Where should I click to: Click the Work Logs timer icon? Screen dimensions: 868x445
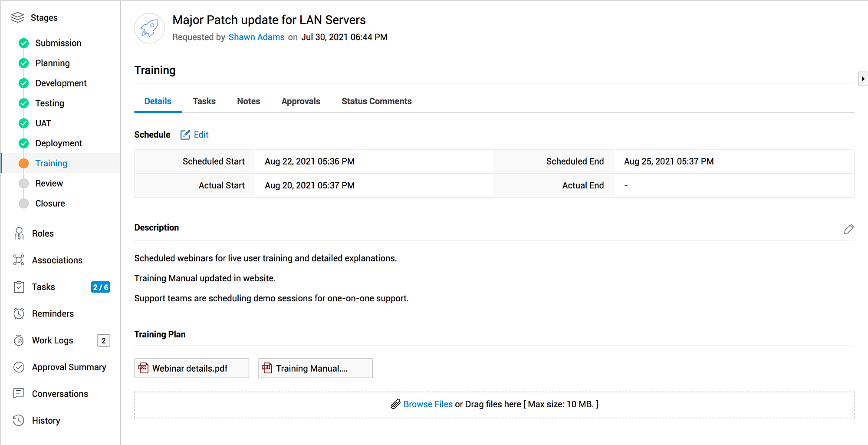19,340
